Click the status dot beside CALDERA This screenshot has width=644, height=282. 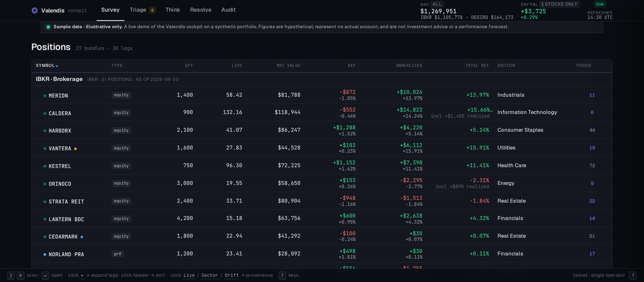(x=45, y=113)
